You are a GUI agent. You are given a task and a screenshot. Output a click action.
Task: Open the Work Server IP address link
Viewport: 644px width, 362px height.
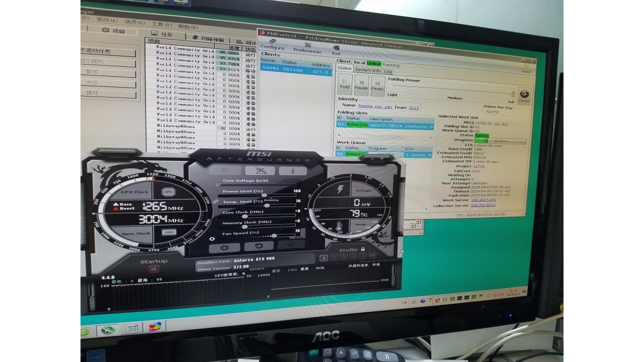point(483,200)
